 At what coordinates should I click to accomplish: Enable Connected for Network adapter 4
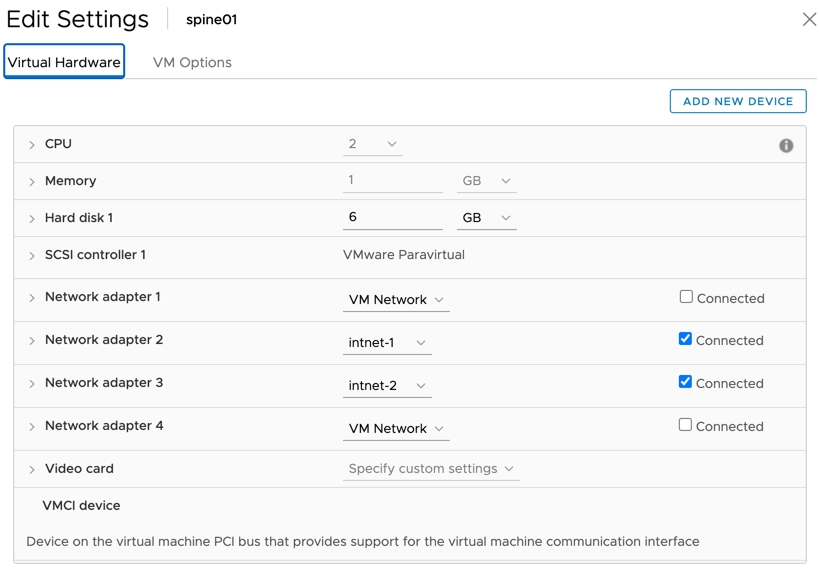(x=686, y=425)
